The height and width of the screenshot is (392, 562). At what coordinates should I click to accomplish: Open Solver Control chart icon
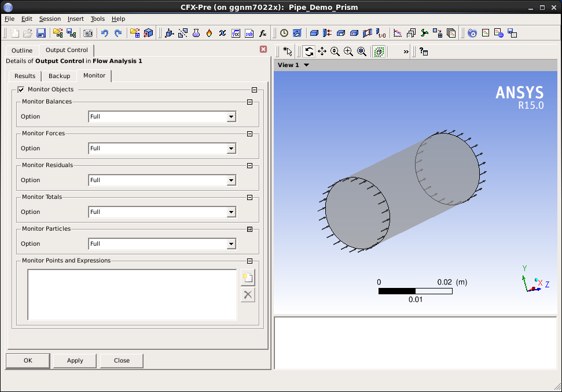coord(398,34)
